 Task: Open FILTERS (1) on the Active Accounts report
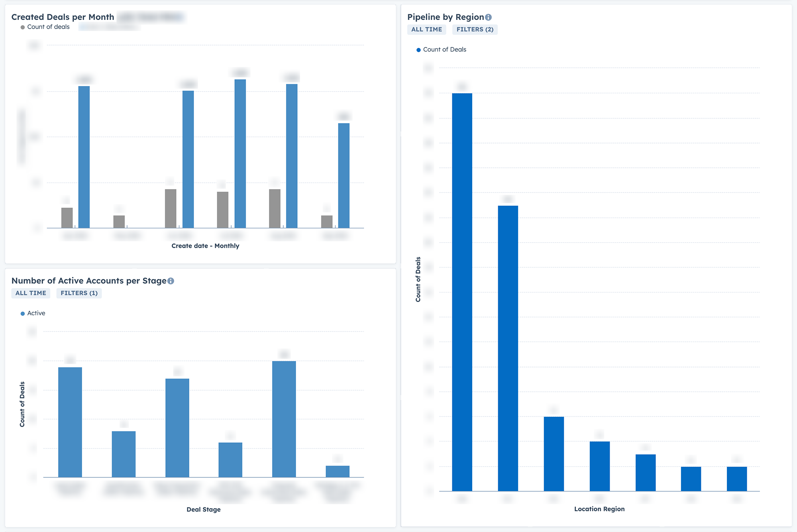click(x=79, y=293)
